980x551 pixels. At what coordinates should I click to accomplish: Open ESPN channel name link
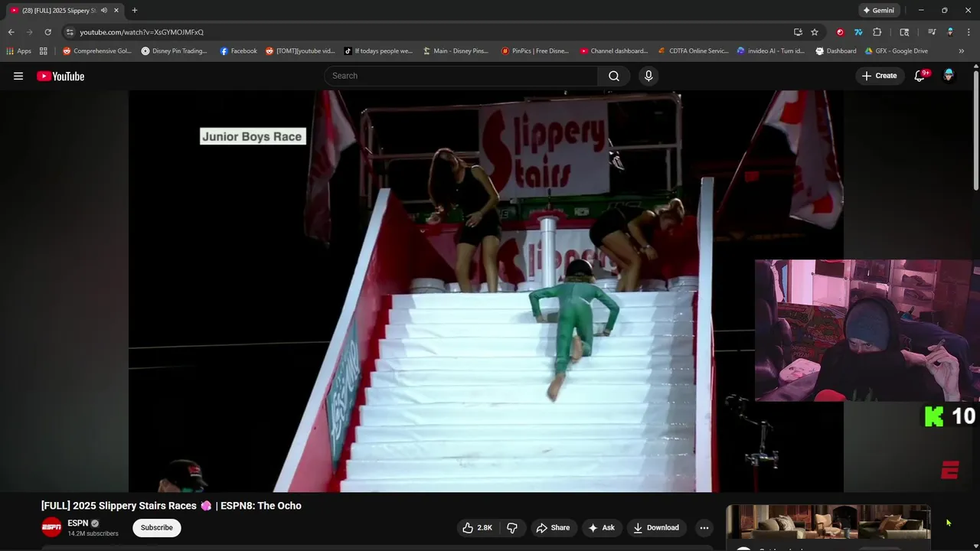[78, 523]
